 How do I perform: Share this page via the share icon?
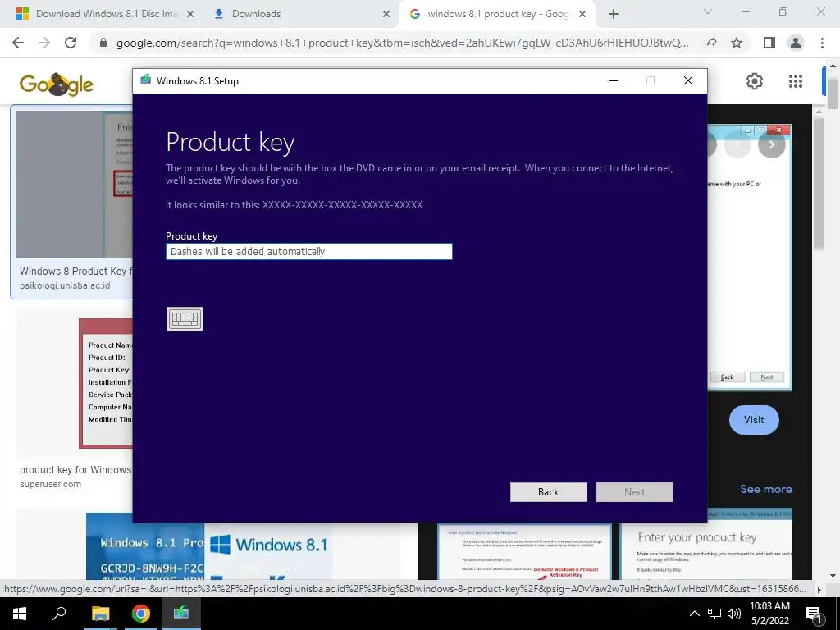[710, 43]
